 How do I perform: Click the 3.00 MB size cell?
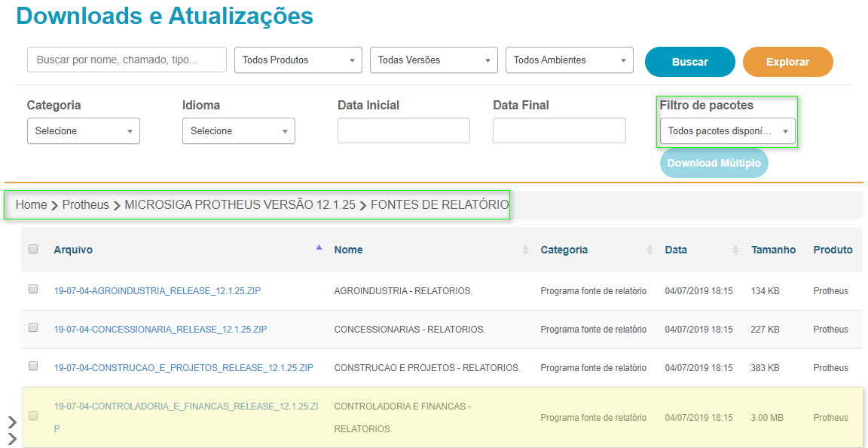(x=767, y=418)
